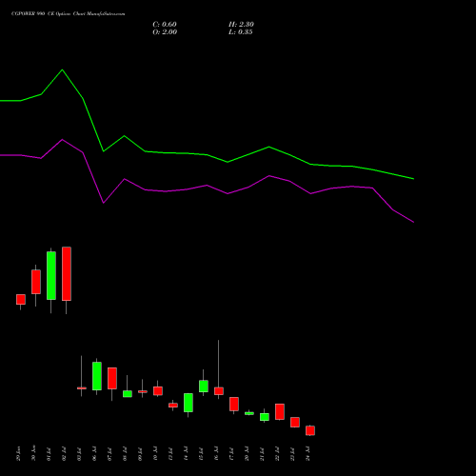Viewport: 476px width, 476px height.
Task: Click the 16 Jul date label
Action: point(216,453)
